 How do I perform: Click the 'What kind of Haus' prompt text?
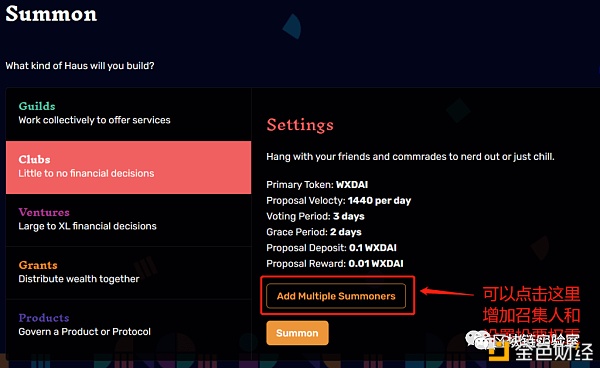[x=80, y=66]
